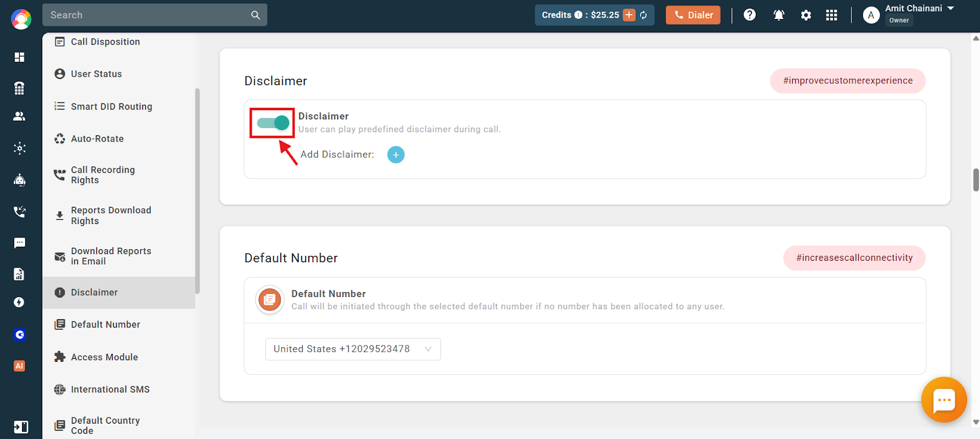Screen dimensions: 980x439
Task: Expand the default number country dropdown
Action: (353, 349)
